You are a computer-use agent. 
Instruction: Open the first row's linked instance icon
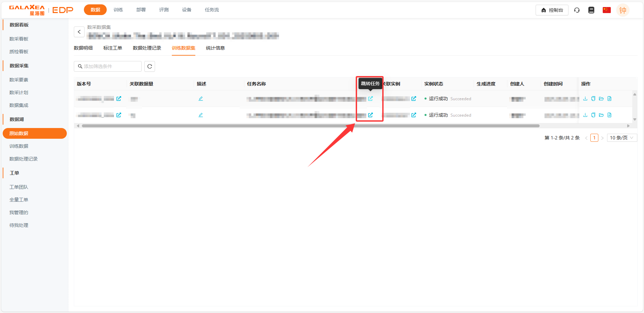(414, 99)
